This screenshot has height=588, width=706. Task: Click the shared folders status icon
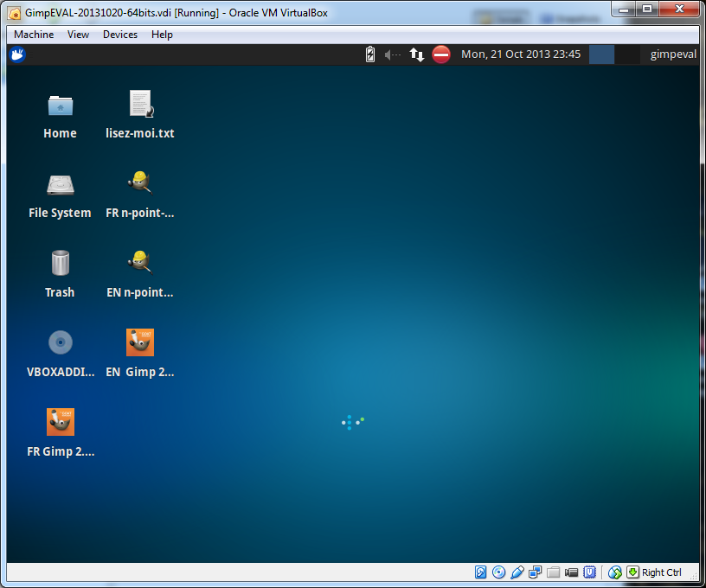coord(553,572)
